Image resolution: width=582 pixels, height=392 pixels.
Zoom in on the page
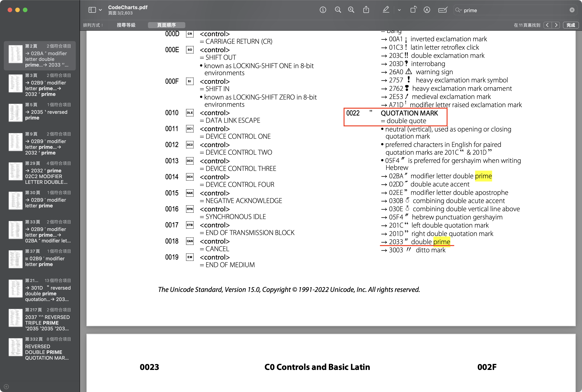351,10
